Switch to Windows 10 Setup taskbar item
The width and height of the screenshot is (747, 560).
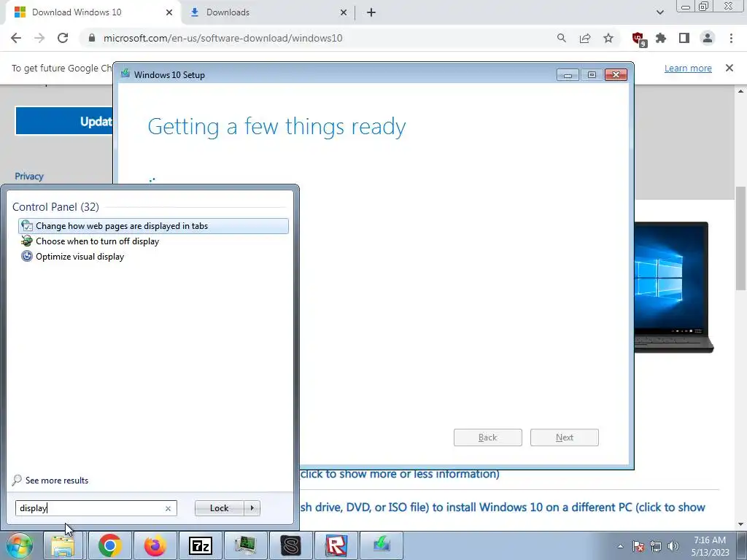381,545
